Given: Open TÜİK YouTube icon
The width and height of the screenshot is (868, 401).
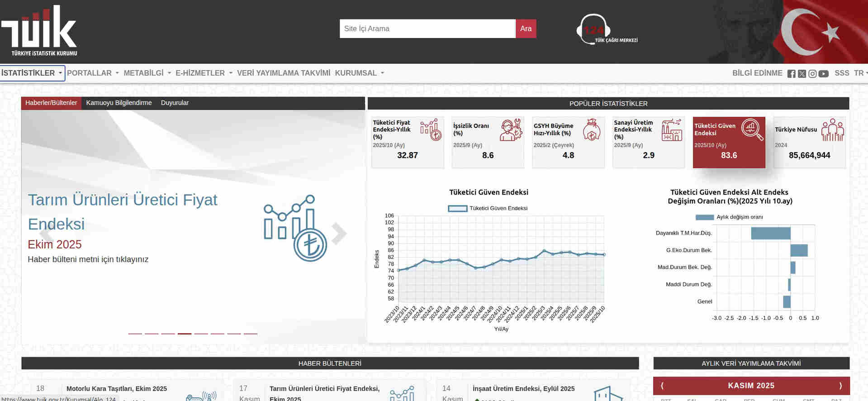Looking at the screenshot, I should click(x=823, y=74).
